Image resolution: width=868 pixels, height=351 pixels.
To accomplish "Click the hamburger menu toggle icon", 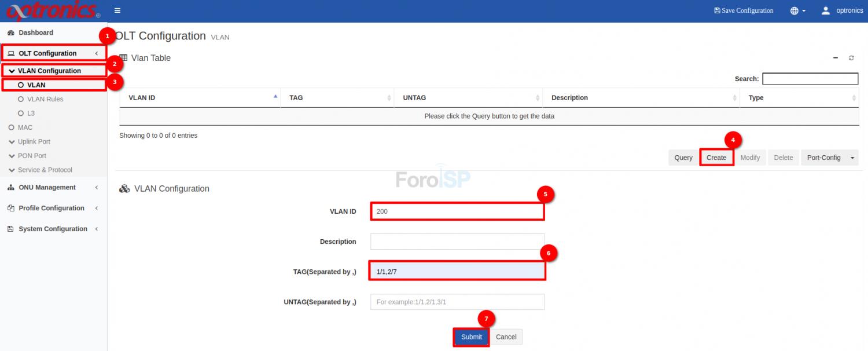I will [117, 10].
